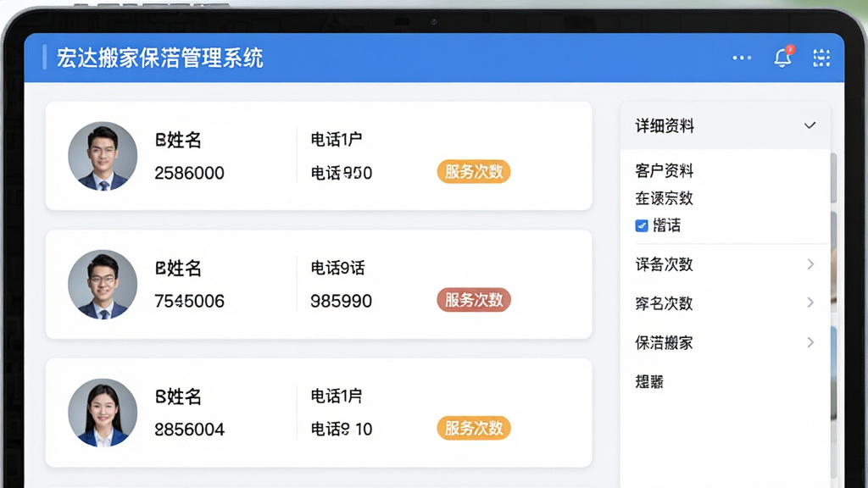The width and height of the screenshot is (868, 488).
Task: Click 电话9话 label in second card
Action: [337, 268]
